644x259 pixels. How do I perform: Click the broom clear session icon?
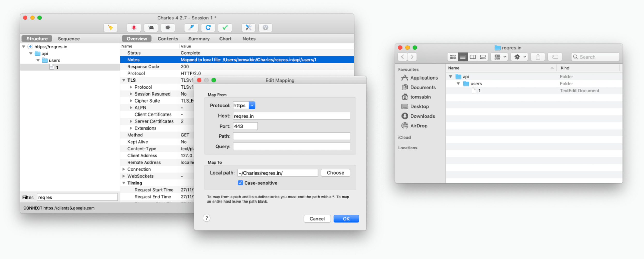click(110, 27)
